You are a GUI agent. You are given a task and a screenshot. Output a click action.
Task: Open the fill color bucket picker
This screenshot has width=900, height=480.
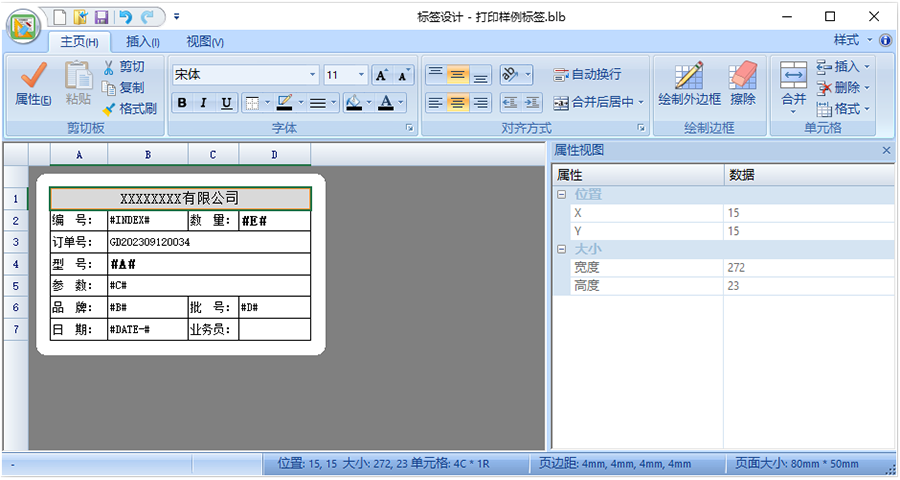click(x=353, y=103)
